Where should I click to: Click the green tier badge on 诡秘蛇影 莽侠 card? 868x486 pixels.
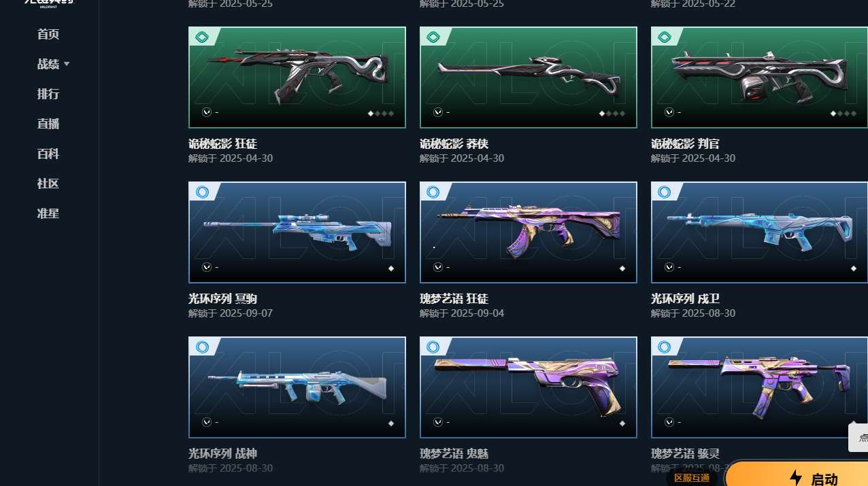(x=433, y=37)
